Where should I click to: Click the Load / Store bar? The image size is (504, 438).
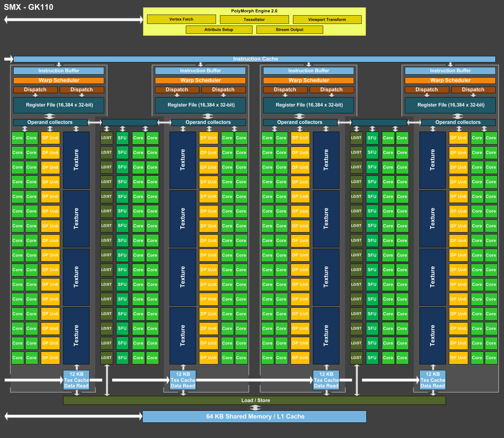point(254,400)
